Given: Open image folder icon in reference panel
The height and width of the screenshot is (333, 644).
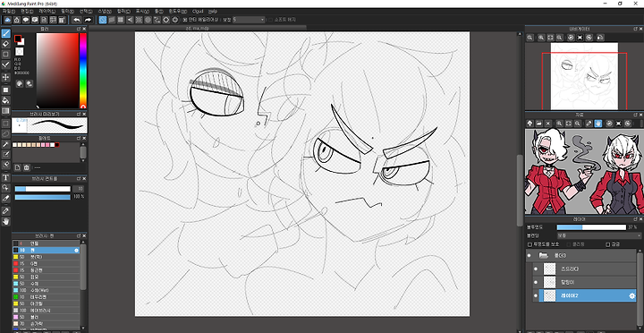Looking at the screenshot, I should (x=538, y=123).
